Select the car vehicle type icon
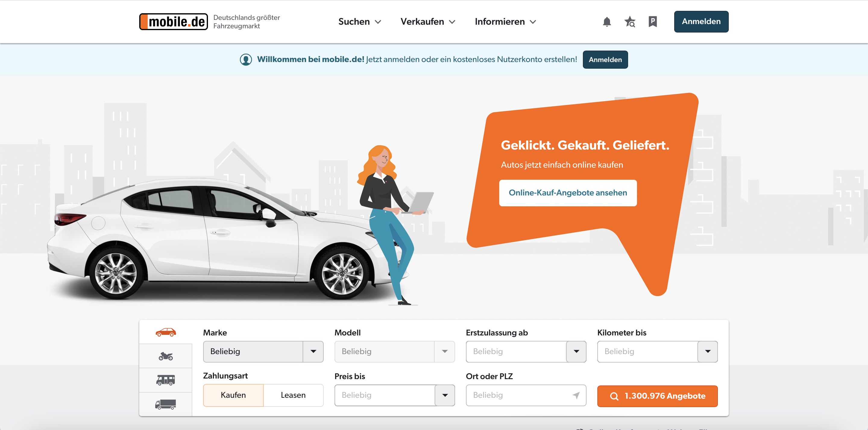This screenshot has height=430, width=868. (165, 332)
